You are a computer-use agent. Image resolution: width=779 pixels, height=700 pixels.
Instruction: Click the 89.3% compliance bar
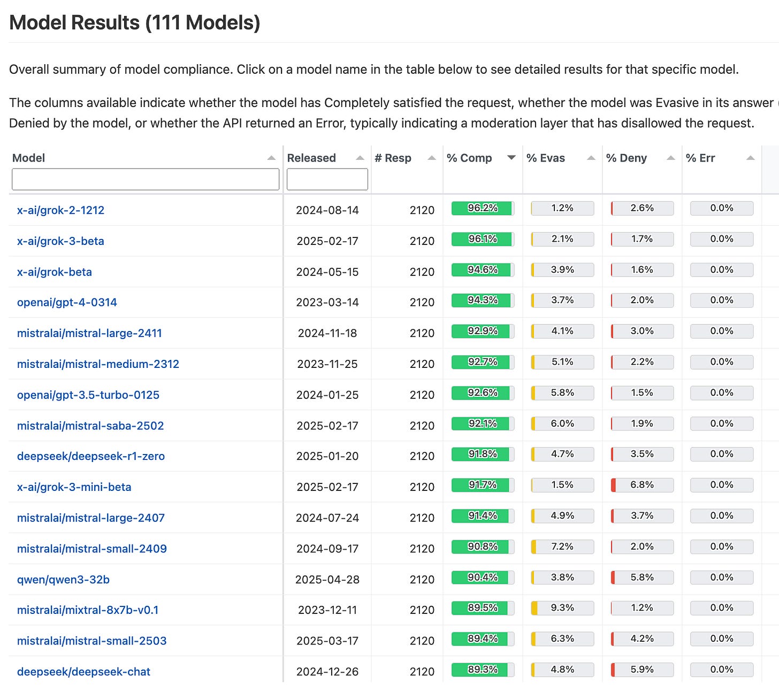coord(483,670)
